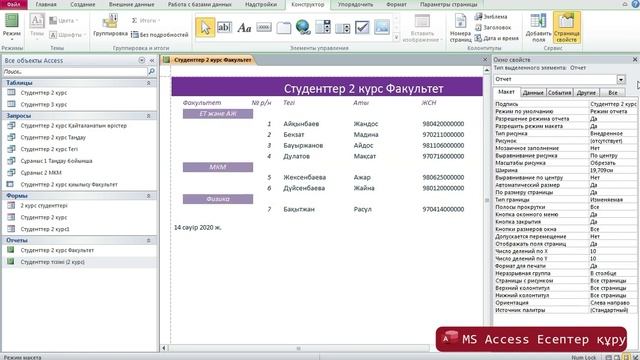Viewport: 640px width, 360px height.
Task: Click Без подробностей icon
Action: pyautogui.click(x=160, y=35)
